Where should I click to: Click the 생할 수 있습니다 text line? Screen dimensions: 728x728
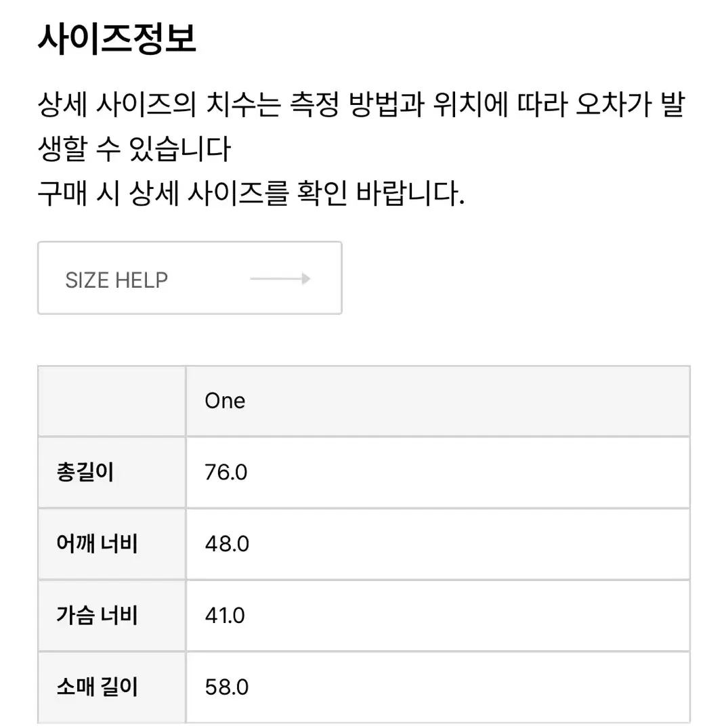click(x=134, y=148)
